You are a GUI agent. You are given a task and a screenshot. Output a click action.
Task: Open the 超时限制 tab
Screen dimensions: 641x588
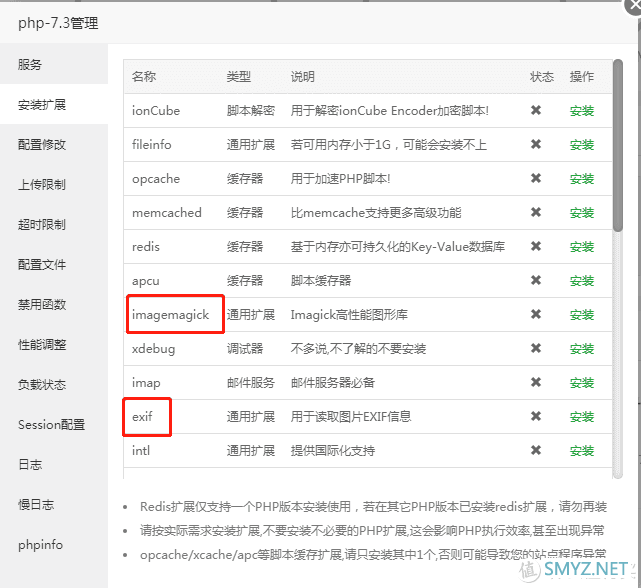tap(54, 224)
